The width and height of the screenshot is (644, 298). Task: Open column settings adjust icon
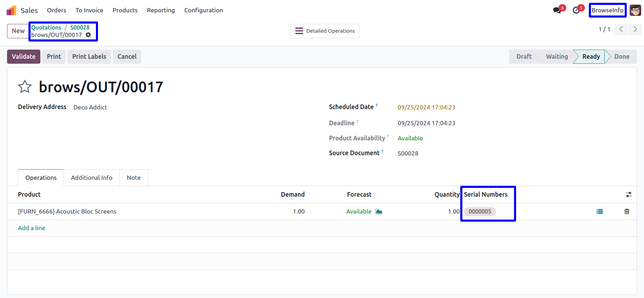629,195
